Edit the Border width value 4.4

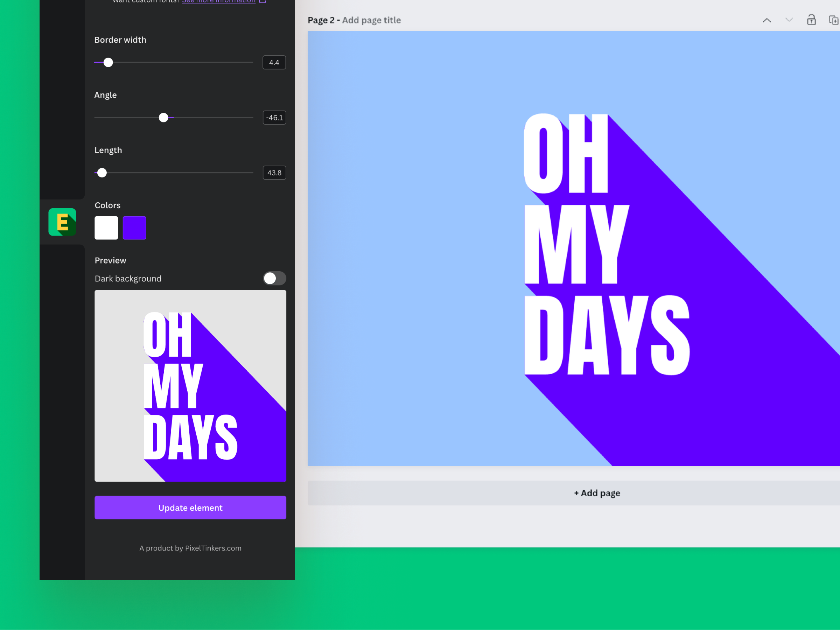[274, 63]
